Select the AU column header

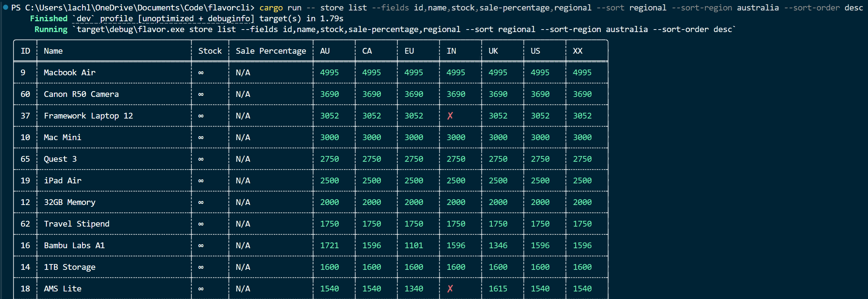325,51
